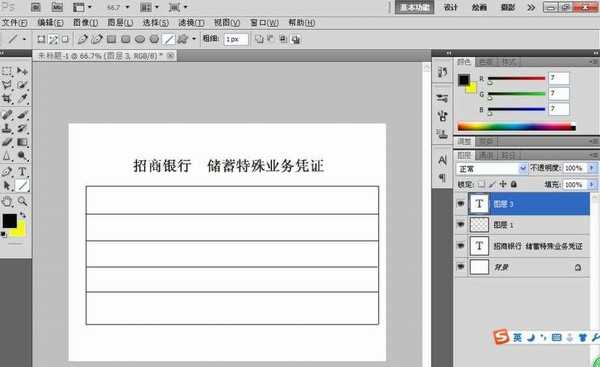600x367 pixels.
Task: Hide the 背景 background layer
Action: pyautogui.click(x=461, y=267)
